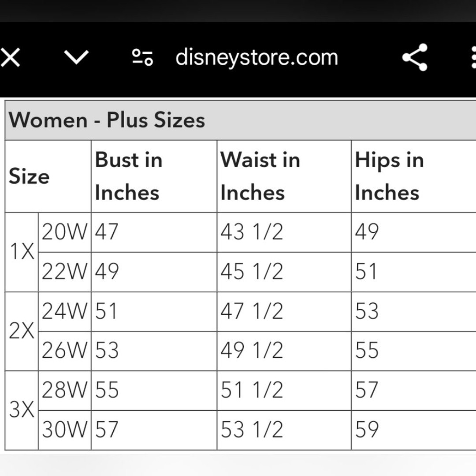Select the 53 bust value for 26W
The image size is (476, 476).
click(107, 351)
